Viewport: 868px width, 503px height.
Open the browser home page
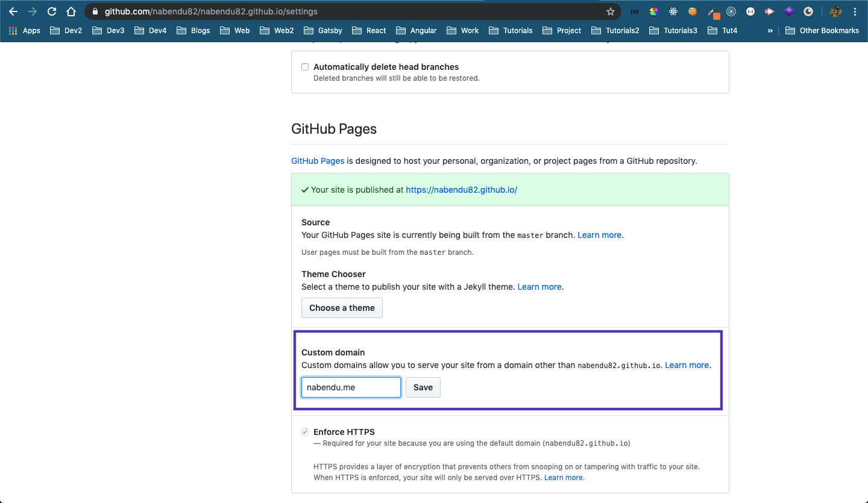[71, 11]
